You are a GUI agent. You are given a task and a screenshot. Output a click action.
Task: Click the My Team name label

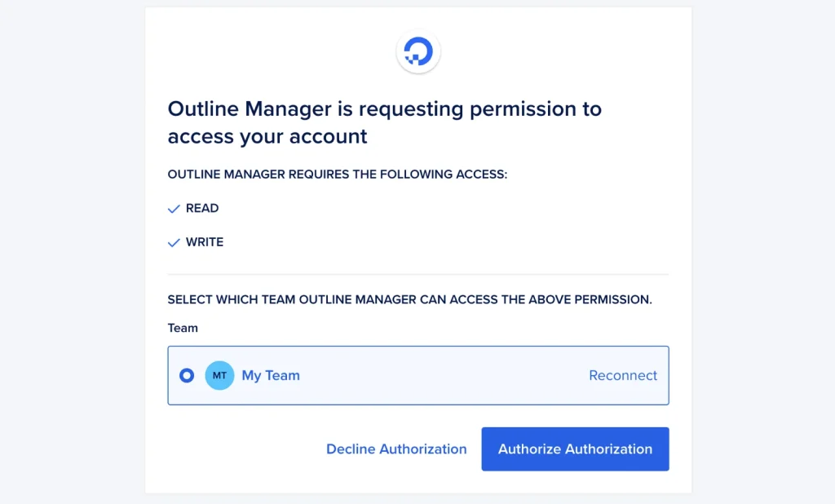(x=271, y=376)
